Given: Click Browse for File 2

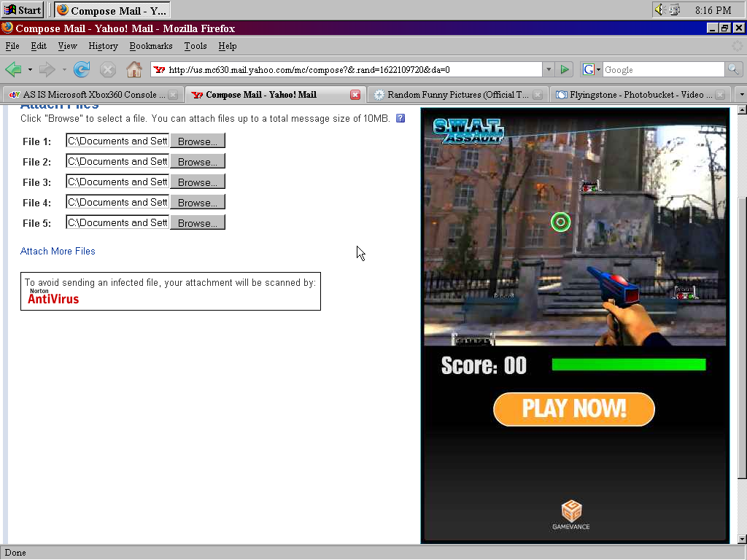Looking at the screenshot, I should point(197,162).
